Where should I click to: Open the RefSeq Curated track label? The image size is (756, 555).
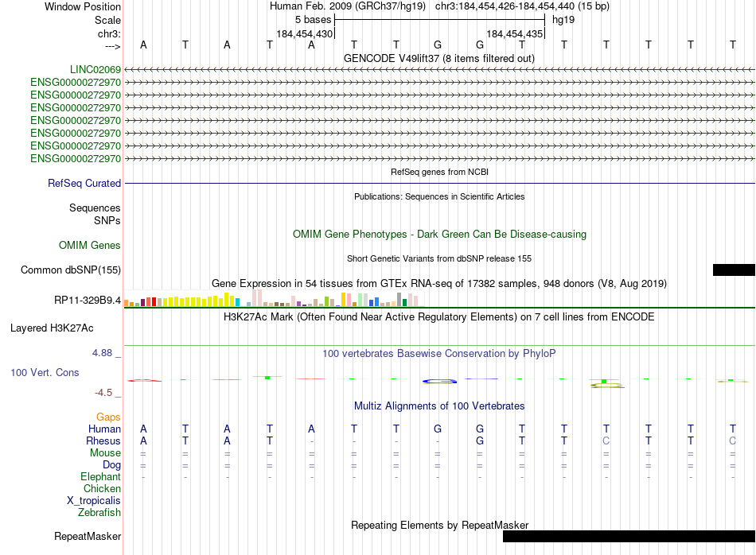(84, 183)
